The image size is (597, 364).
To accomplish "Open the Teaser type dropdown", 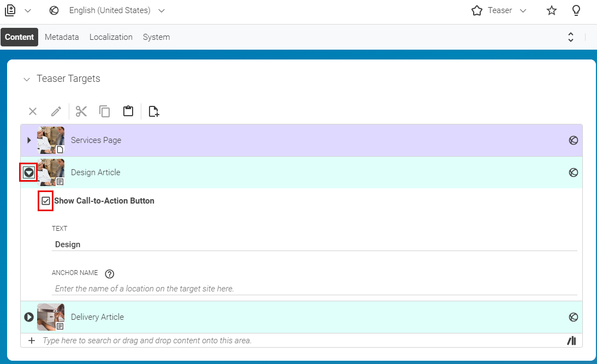I will (x=522, y=10).
